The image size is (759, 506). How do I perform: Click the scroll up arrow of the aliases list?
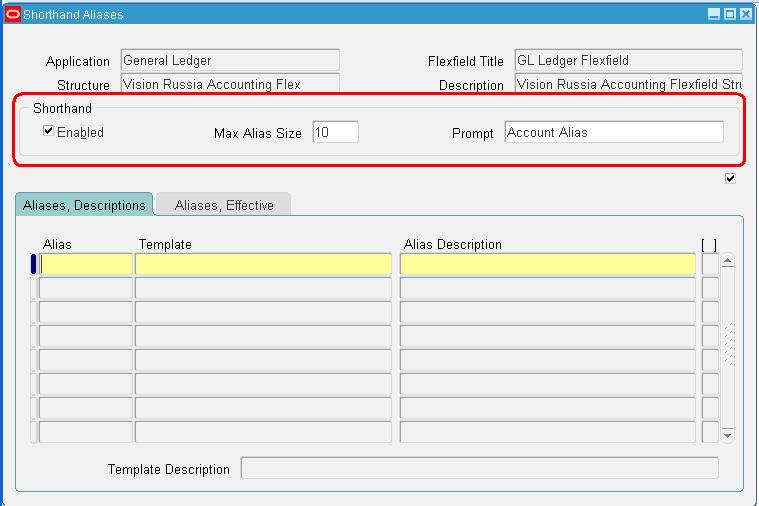pyautogui.click(x=728, y=261)
